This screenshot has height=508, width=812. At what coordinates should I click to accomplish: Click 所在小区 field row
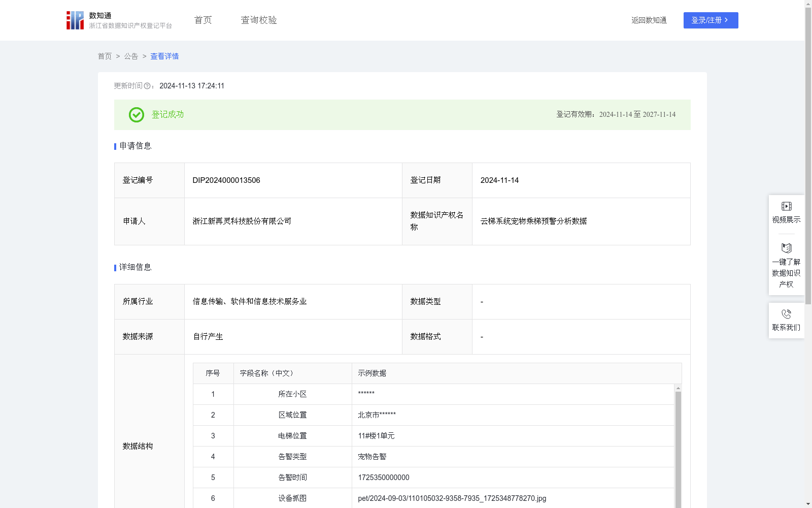(433, 394)
